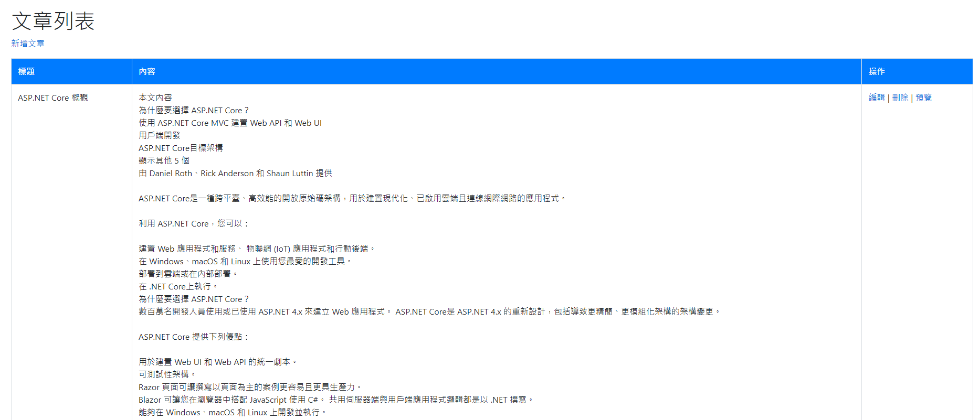Click the Daniel Roth authors line

coord(235,173)
